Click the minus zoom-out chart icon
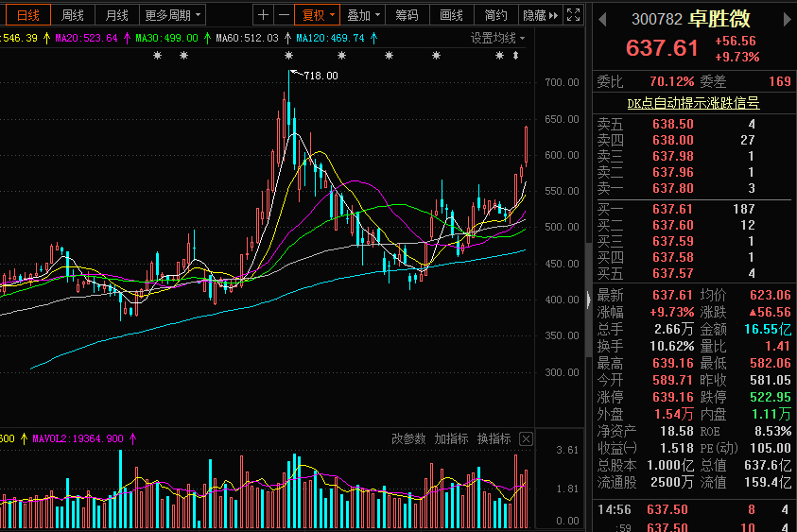The height and width of the screenshot is (532, 797). click(x=283, y=15)
